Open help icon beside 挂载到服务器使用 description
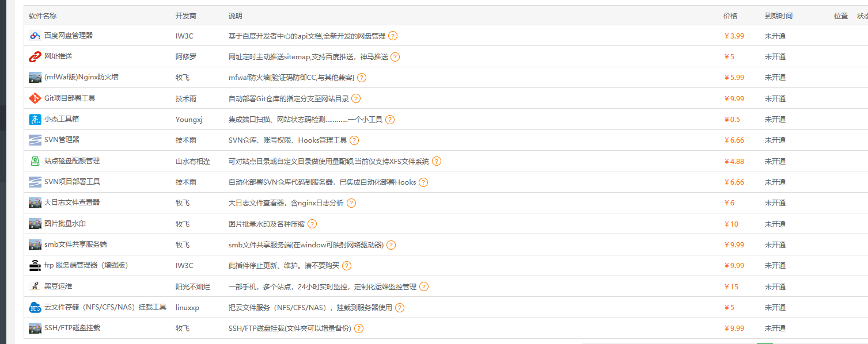The width and height of the screenshot is (868, 344). [400, 307]
